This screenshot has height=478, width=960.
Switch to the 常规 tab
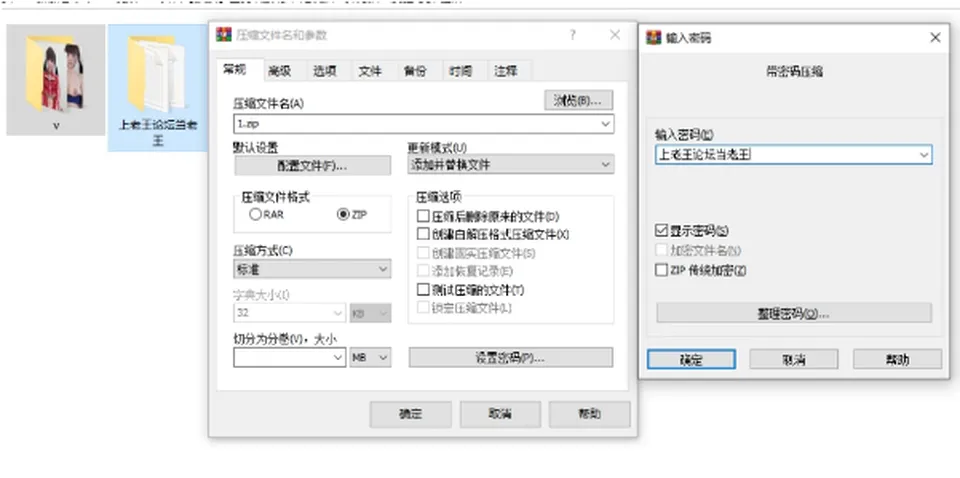234,70
